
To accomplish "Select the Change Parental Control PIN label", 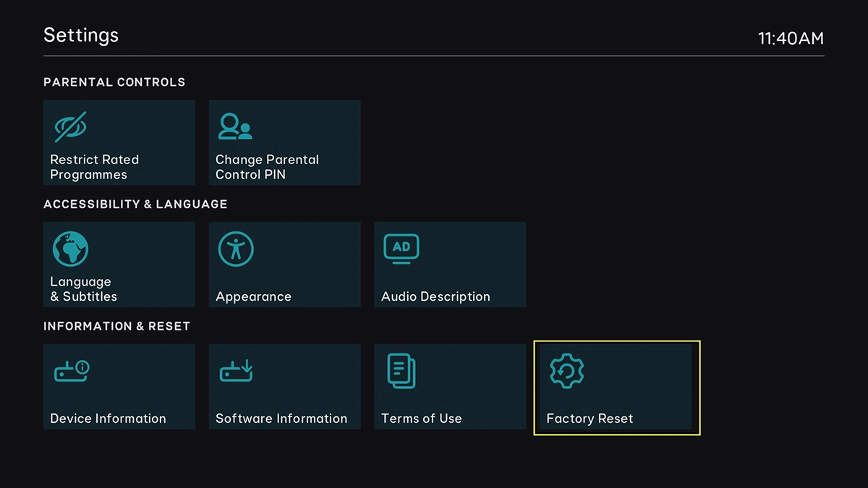I will point(267,167).
